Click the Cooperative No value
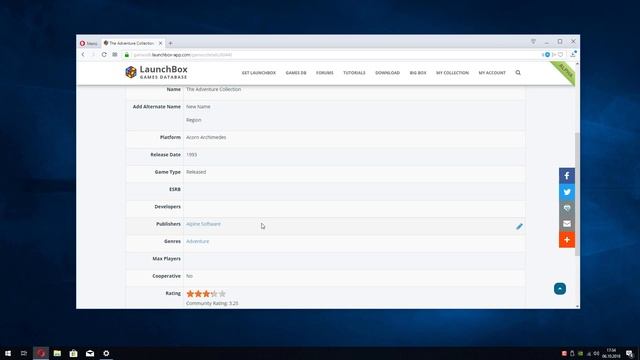 [x=189, y=276]
